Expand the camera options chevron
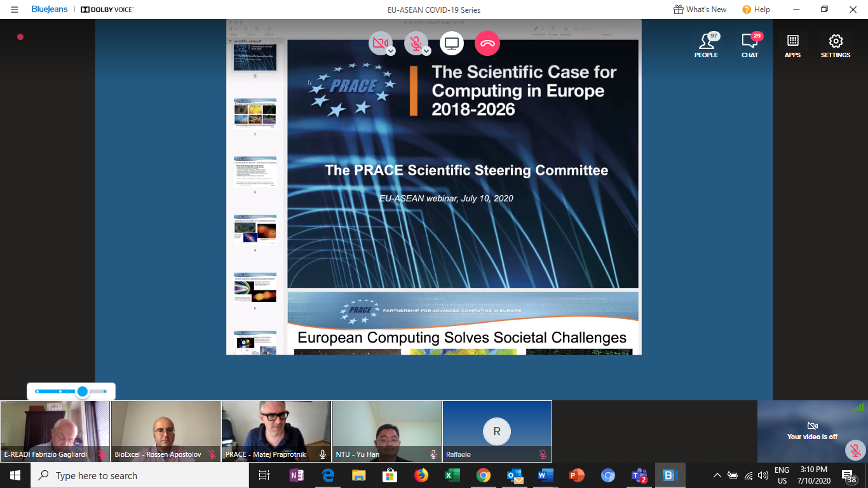The width and height of the screenshot is (868, 488). click(x=391, y=51)
